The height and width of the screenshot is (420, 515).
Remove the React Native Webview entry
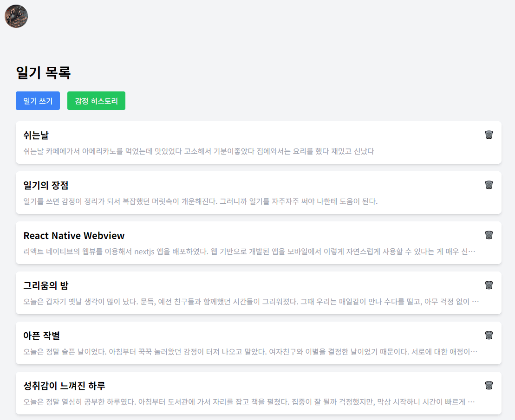pyautogui.click(x=489, y=235)
